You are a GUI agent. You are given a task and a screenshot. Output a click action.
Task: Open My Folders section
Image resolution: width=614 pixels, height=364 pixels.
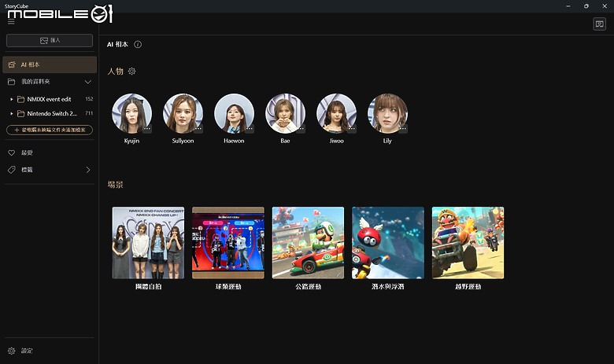[50, 82]
